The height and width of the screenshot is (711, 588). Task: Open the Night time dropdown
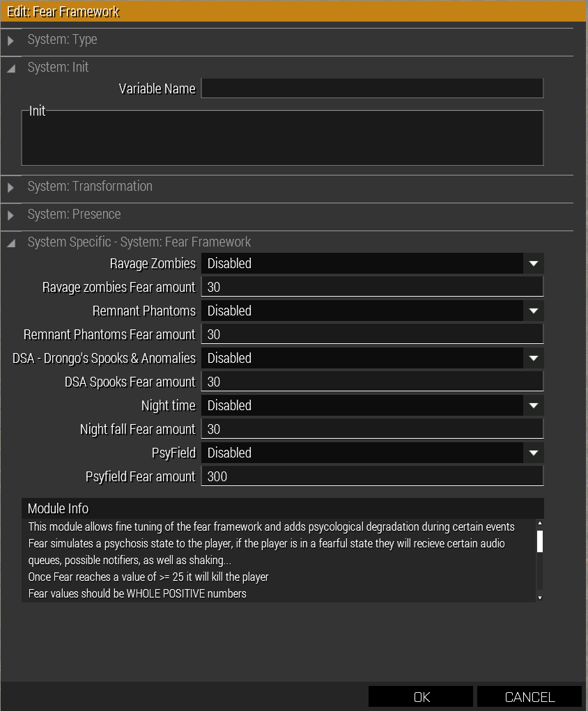coord(534,405)
